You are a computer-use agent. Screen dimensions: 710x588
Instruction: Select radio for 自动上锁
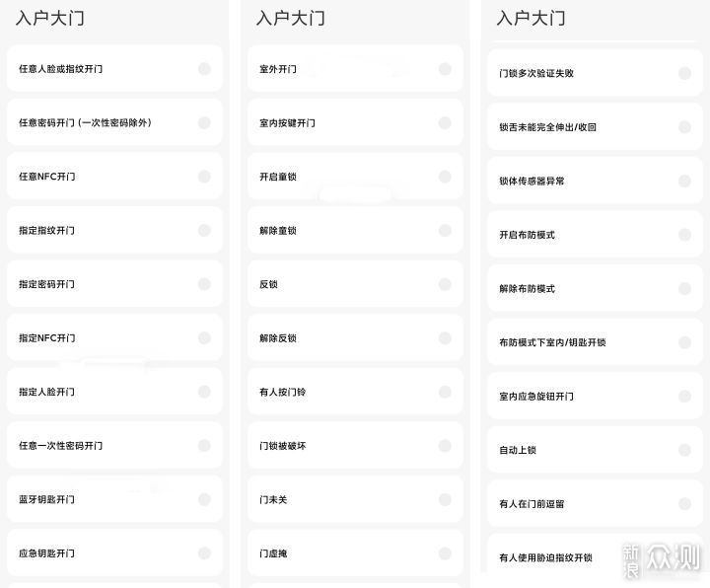pyautogui.click(x=684, y=450)
